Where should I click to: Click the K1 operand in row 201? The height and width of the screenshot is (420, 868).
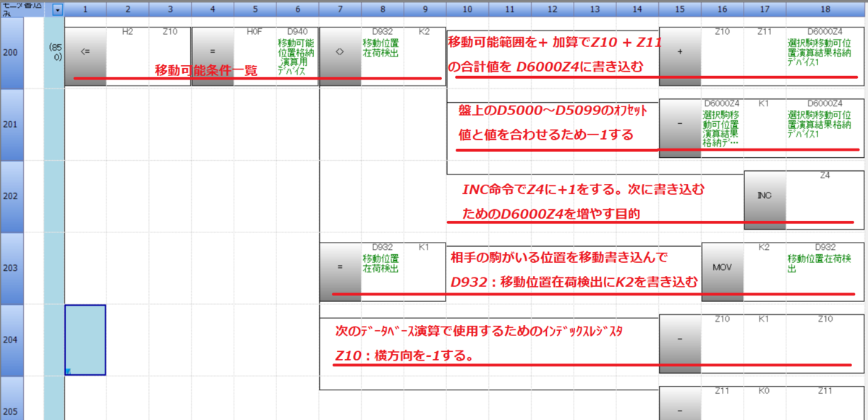(765, 104)
